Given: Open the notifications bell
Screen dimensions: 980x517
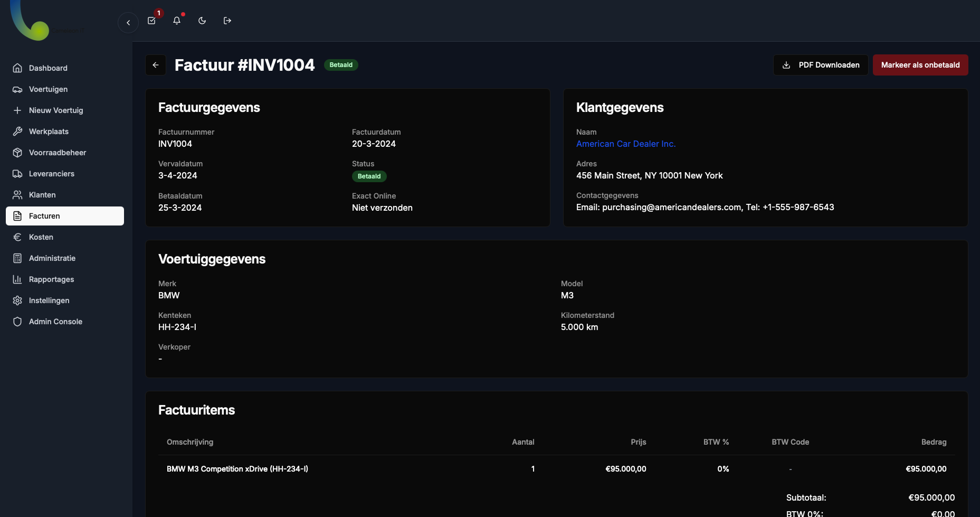Looking at the screenshot, I should tap(177, 21).
